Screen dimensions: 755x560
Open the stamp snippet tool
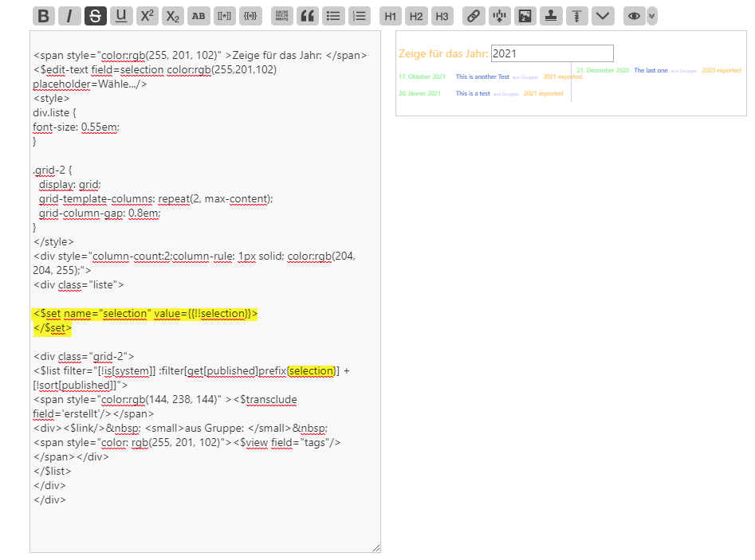pos(552,16)
